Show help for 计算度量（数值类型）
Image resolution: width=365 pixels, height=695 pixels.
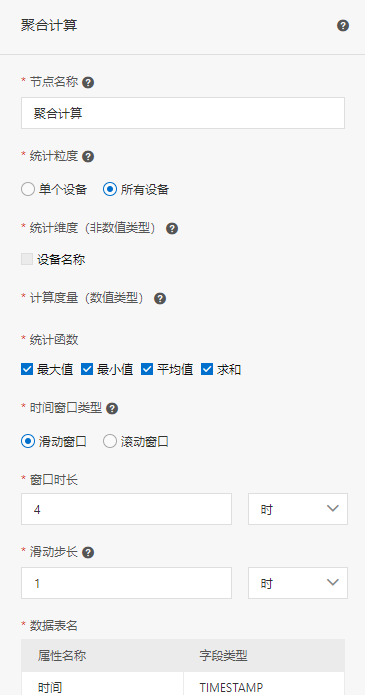pos(160,299)
